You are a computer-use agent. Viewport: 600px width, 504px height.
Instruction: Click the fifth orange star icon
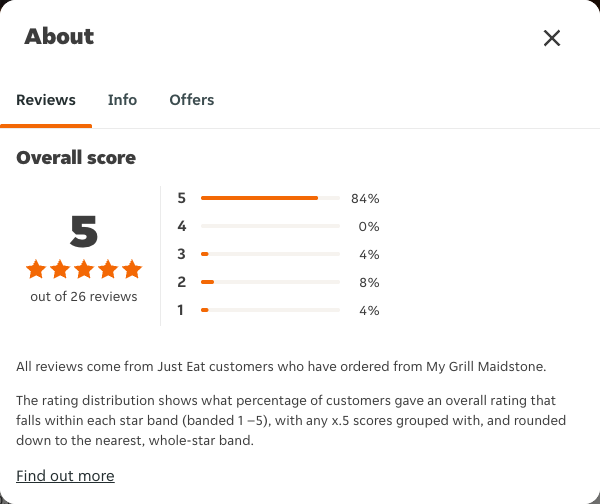pyautogui.click(x=132, y=269)
